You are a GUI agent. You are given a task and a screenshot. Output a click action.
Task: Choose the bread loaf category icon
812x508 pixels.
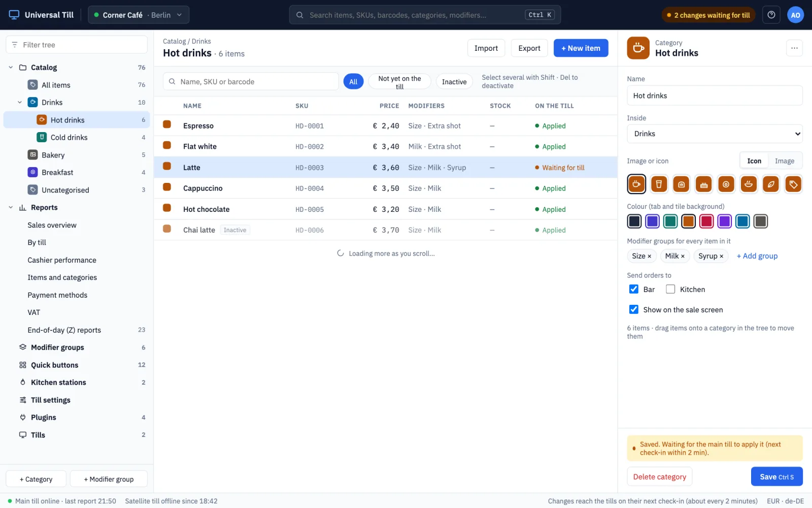point(681,184)
